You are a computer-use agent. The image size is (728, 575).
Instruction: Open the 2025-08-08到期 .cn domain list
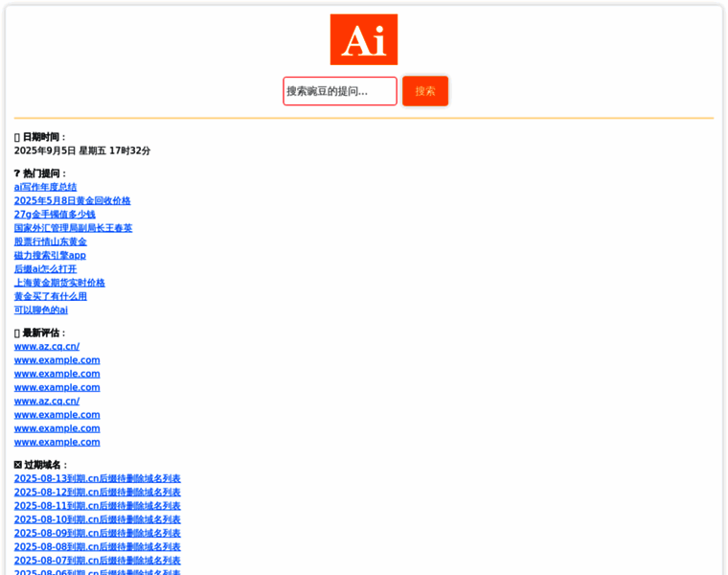98,546
